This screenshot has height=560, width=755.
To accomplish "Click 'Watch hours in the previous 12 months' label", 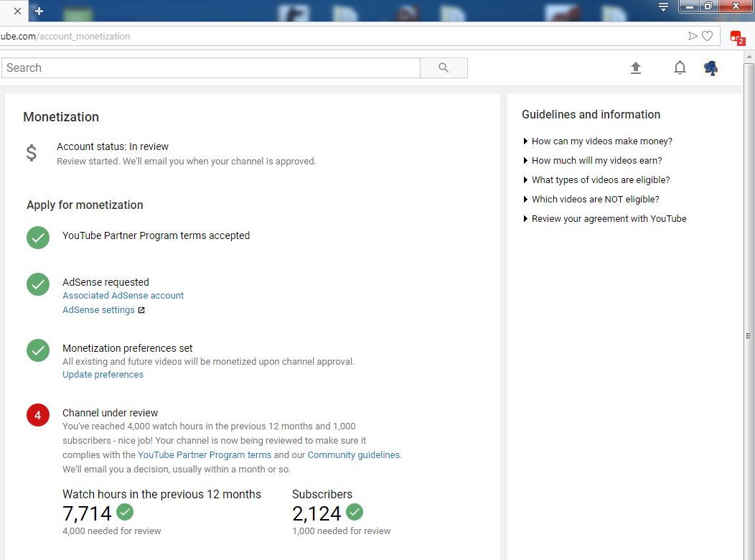I will (x=161, y=495).
